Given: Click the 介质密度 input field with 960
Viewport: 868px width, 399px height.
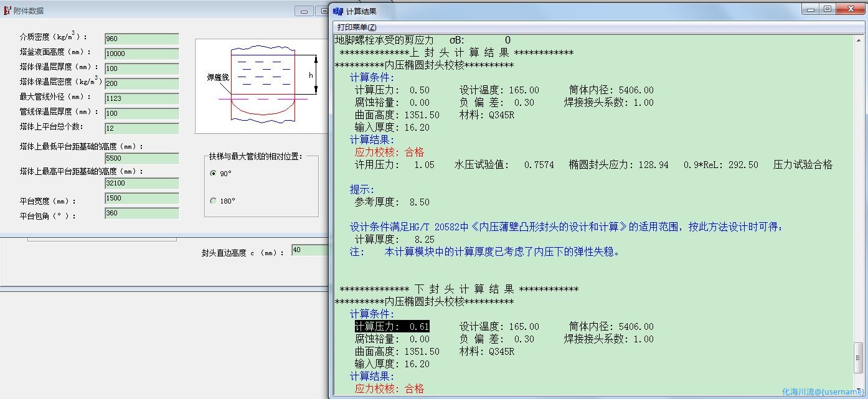Looking at the screenshot, I should point(142,39).
